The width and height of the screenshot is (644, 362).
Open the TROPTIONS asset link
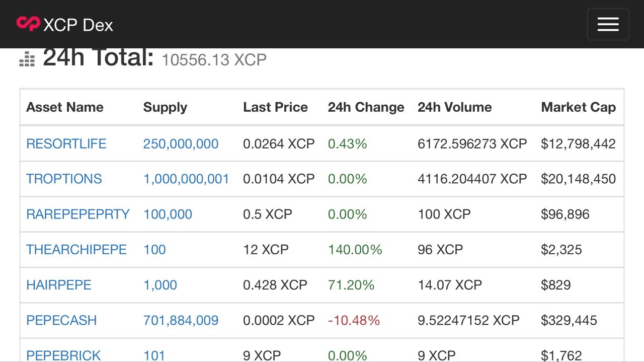(x=64, y=179)
